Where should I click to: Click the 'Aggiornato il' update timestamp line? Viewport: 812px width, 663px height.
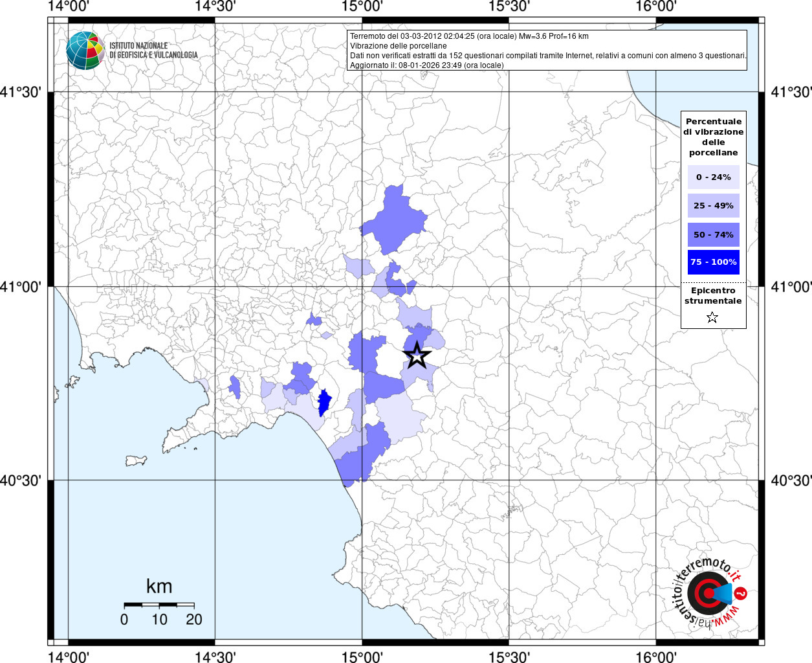[426, 65]
